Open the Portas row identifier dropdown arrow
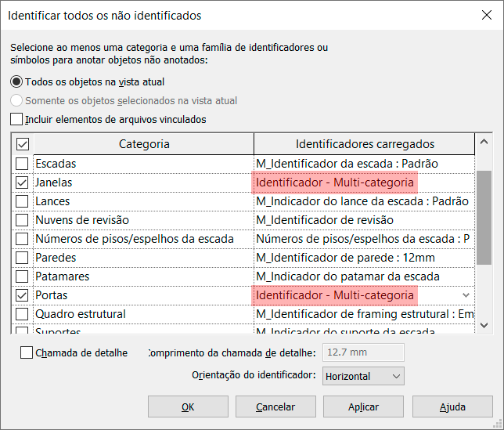Viewport: 504px width, 430px height. (x=466, y=295)
